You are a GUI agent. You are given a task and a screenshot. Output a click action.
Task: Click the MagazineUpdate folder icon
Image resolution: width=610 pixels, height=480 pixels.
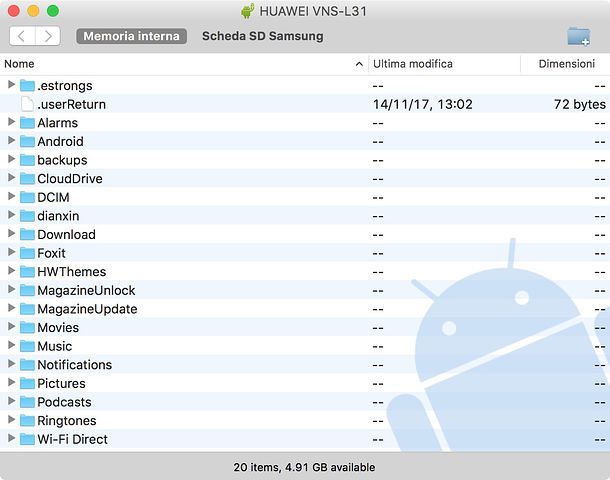[x=27, y=309]
